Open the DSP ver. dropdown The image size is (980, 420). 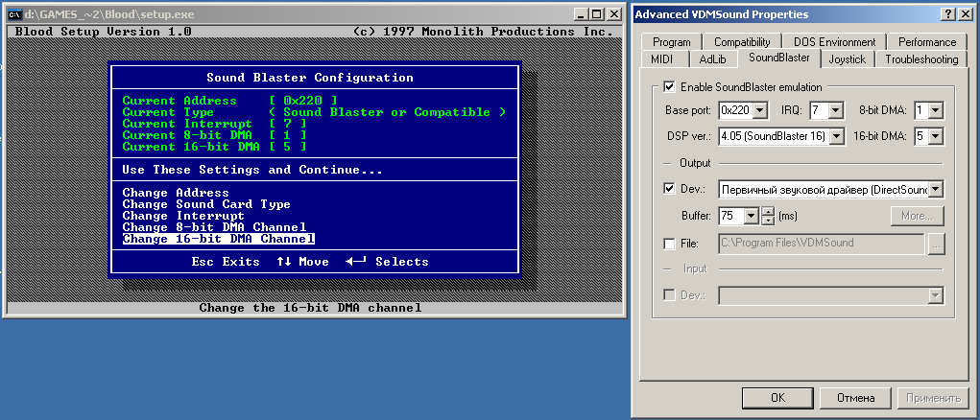[x=838, y=136]
